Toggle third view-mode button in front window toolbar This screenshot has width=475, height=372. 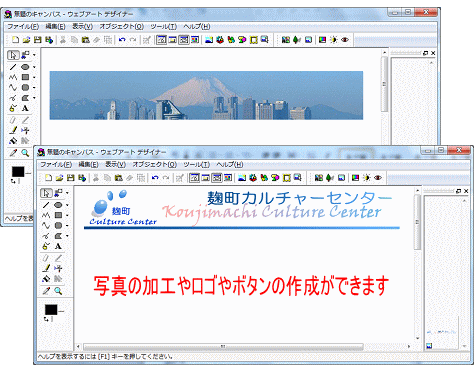click(217, 178)
